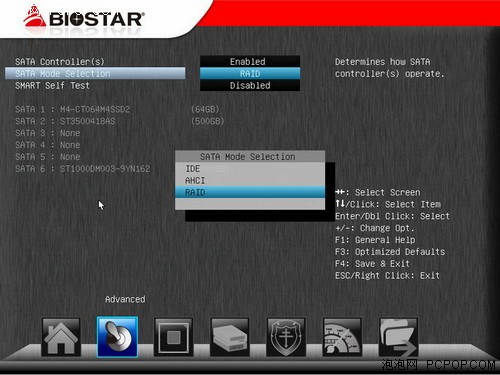Select the SMART Self Test setting label
The image size is (500, 375).
52,86
